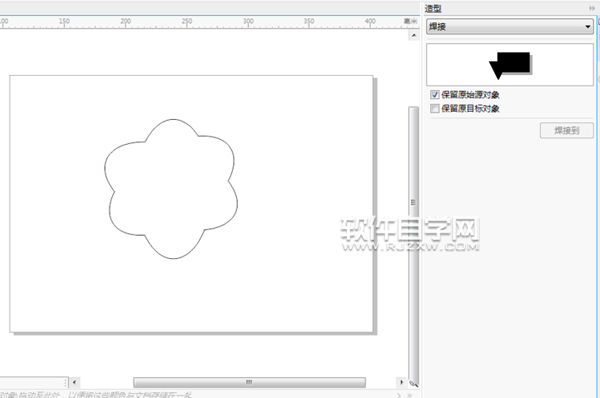Click the document palette single-arrow icon
600x398 pixels.
pos(399,395)
